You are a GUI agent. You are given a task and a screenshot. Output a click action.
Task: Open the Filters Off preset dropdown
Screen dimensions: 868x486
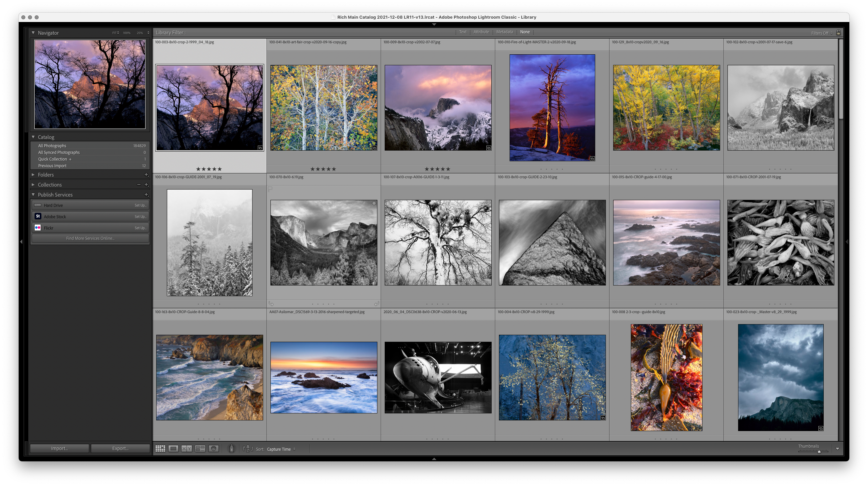click(x=821, y=33)
